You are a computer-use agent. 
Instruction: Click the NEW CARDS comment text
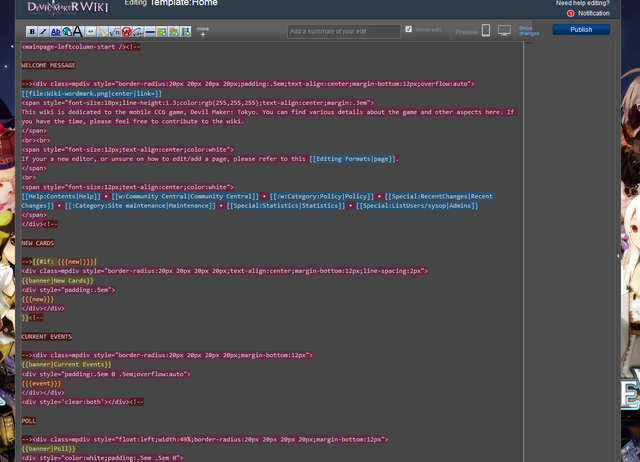tap(38, 243)
